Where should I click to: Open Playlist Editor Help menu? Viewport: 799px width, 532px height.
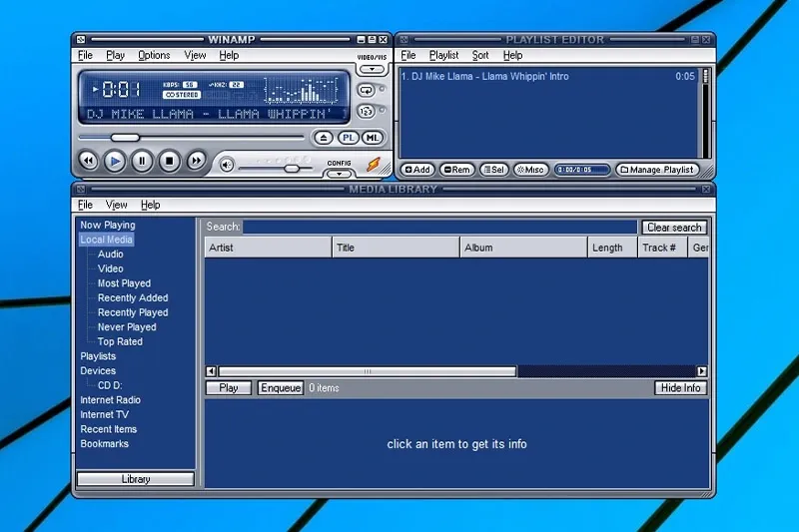[512, 55]
